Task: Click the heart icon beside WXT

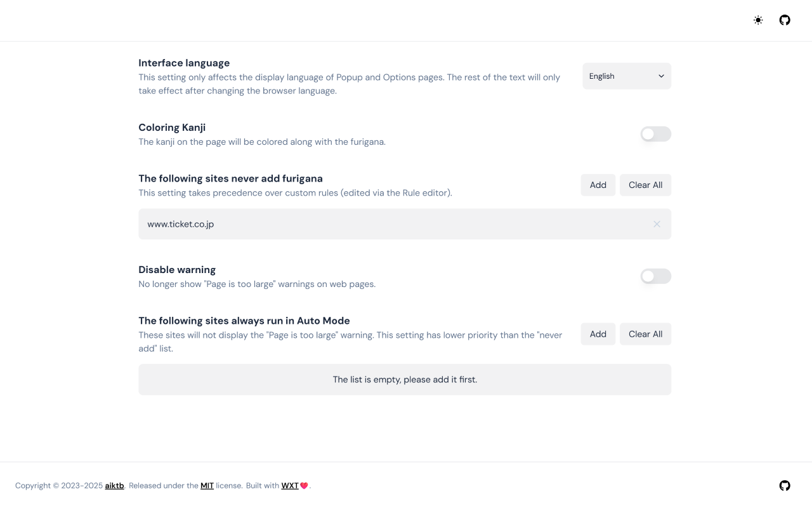Action: click(304, 486)
